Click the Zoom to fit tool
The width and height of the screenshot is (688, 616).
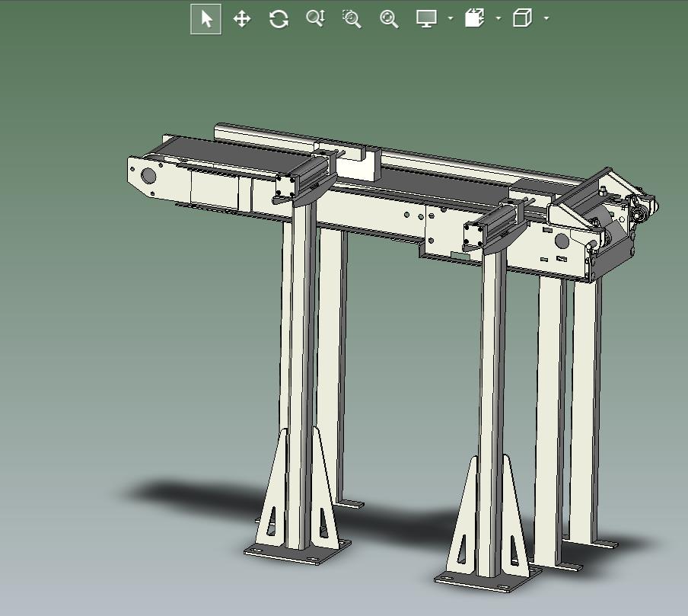coord(389,19)
